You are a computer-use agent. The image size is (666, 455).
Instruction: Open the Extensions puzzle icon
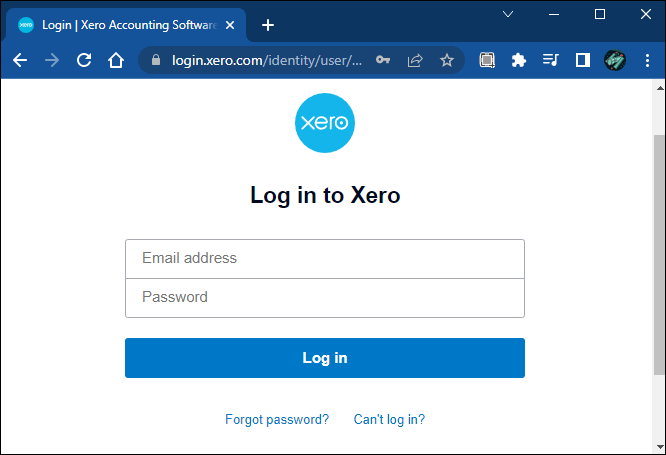[x=519, y=60]
